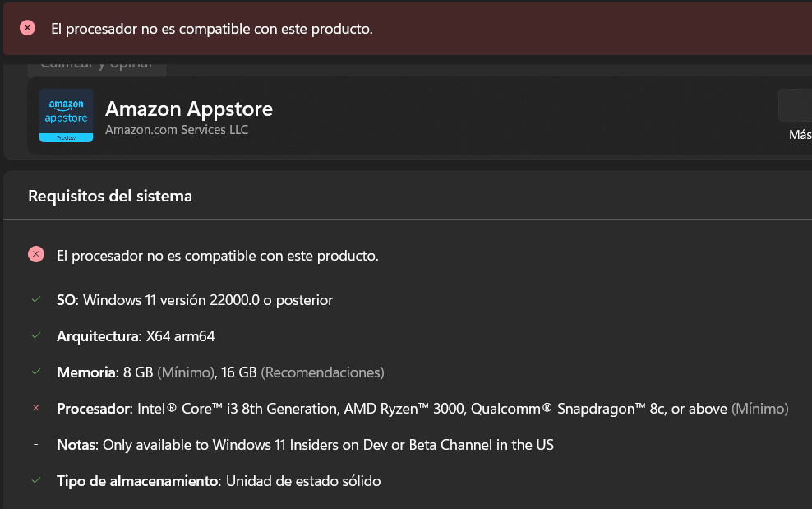Select the Procesador minimum requirement text
812x509 pixels.
pyautogui.click(x=422, y=409)
